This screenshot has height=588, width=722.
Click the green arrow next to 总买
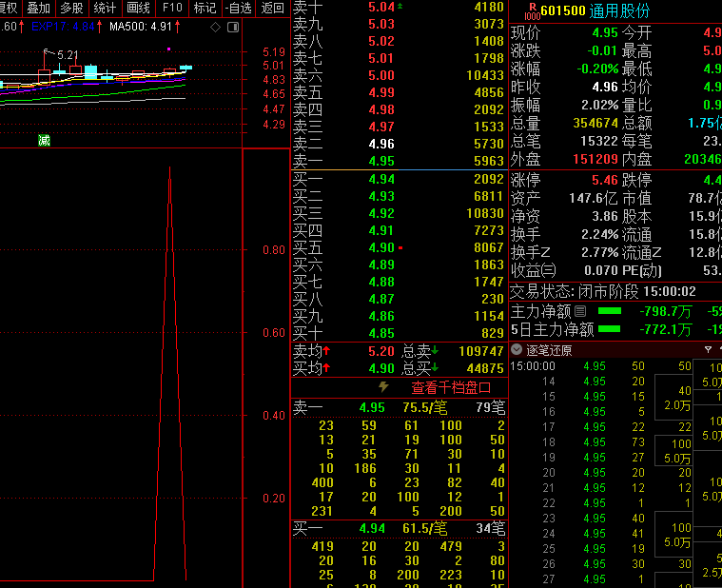[436, 368]
